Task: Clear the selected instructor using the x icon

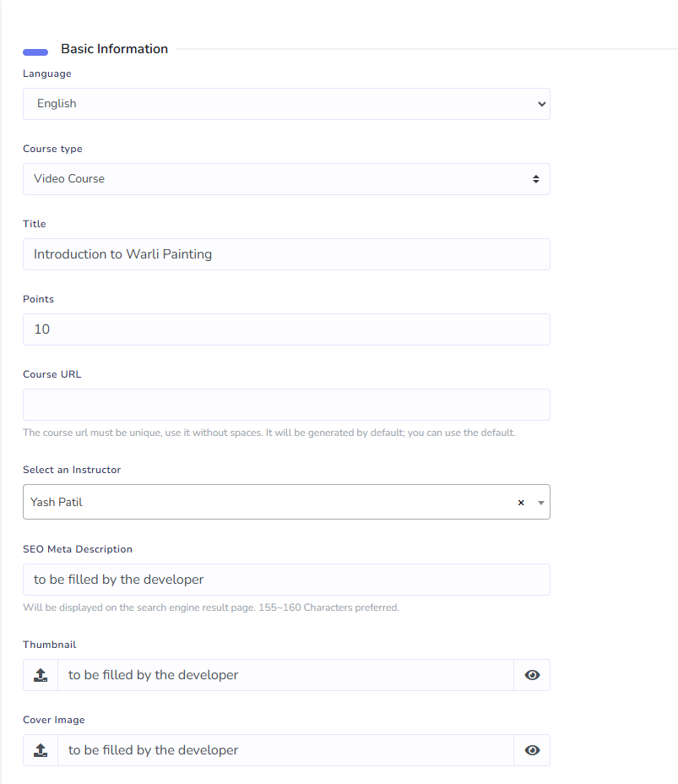Action: (521, 502)
